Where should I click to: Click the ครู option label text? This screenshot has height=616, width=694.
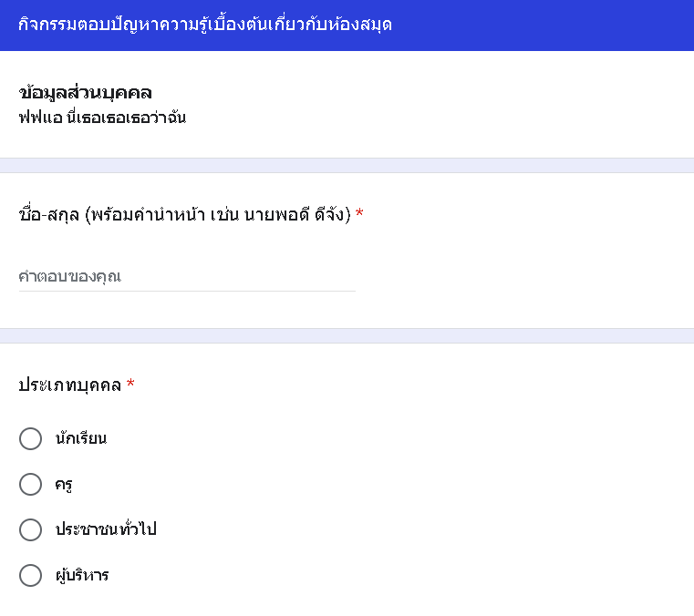[64, 484]
